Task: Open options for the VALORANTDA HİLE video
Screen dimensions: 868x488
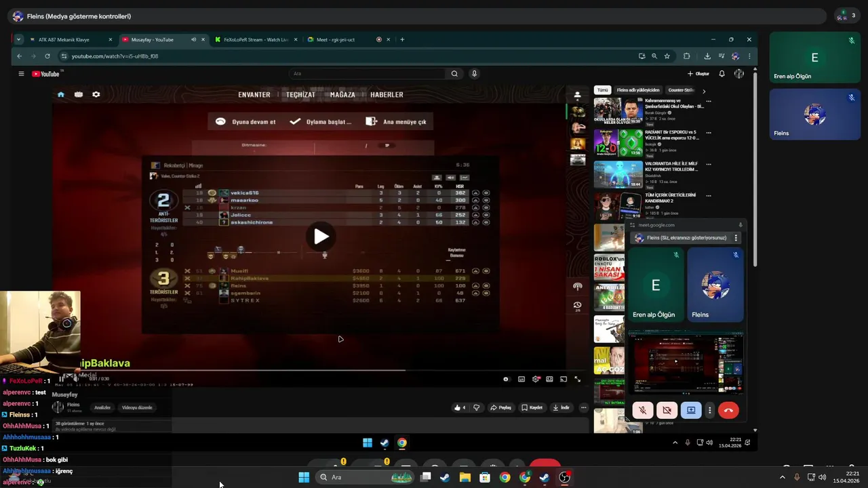Action: [709, 164]
